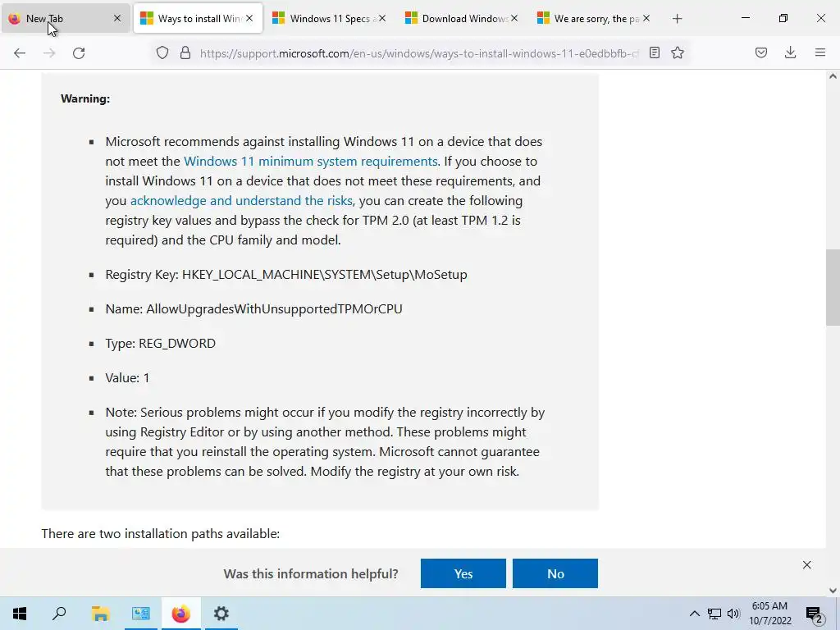Click the URL address bar
This screenshot has width=840, height=630.
[x=418, y=53]
